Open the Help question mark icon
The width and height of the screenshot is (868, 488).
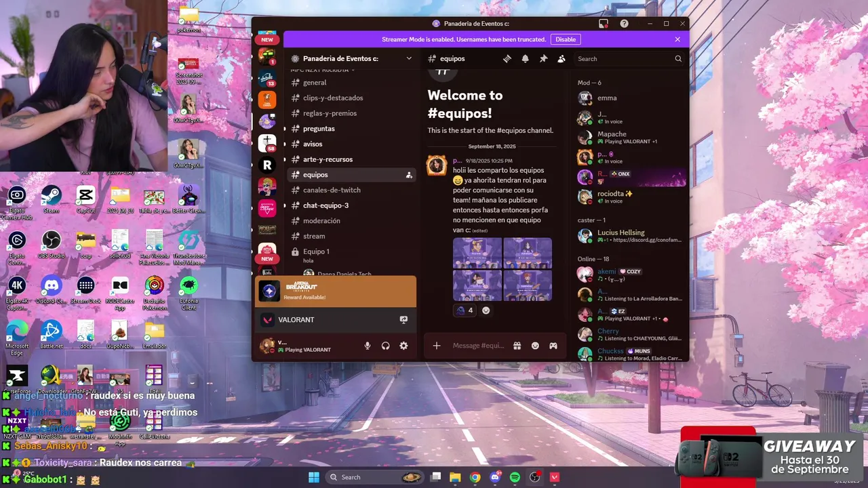624,24
